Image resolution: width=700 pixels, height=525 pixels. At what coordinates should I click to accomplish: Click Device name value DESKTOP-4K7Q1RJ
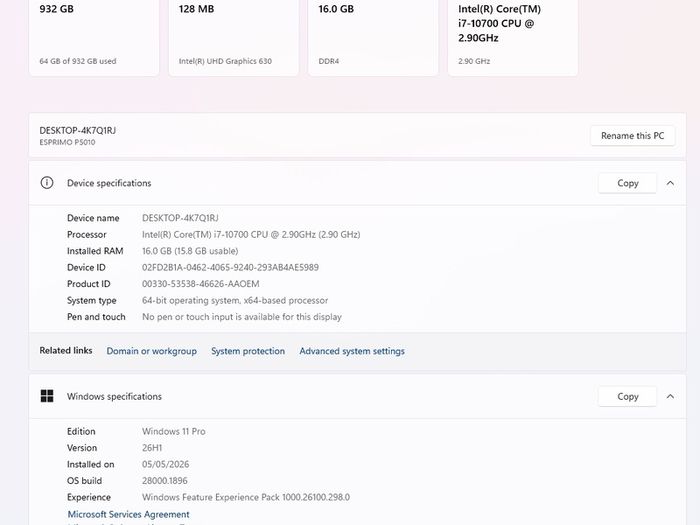click(180, 218)
